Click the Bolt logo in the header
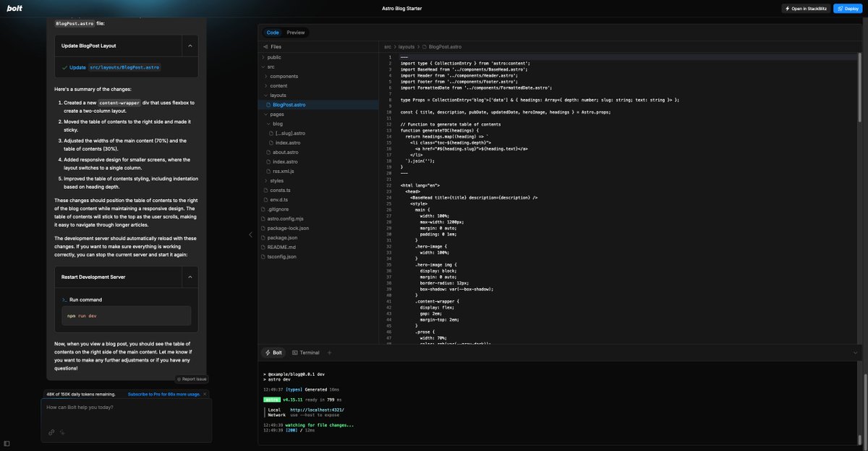The height and width of the screenshot is (451, 868). click(14, 9)
